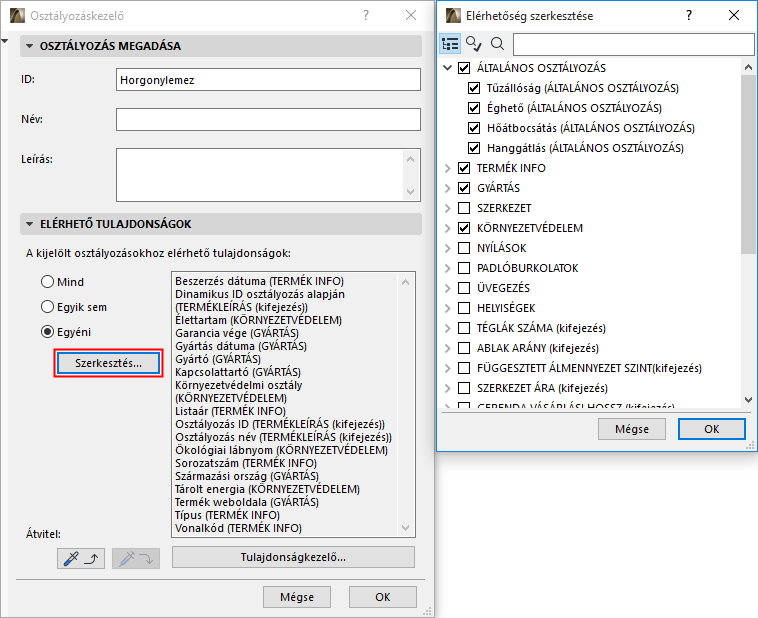Image resolution: width=758 pixels, height=618 pixels.
Task: Click the ID field containing Horgonylemez
Action: coord(268,80)
